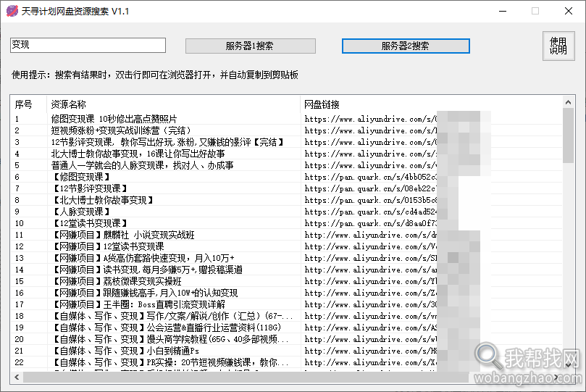Click the vertical scrollbar up arrow
Viewport: 586px width, 392px height.
tap(568, 102)
